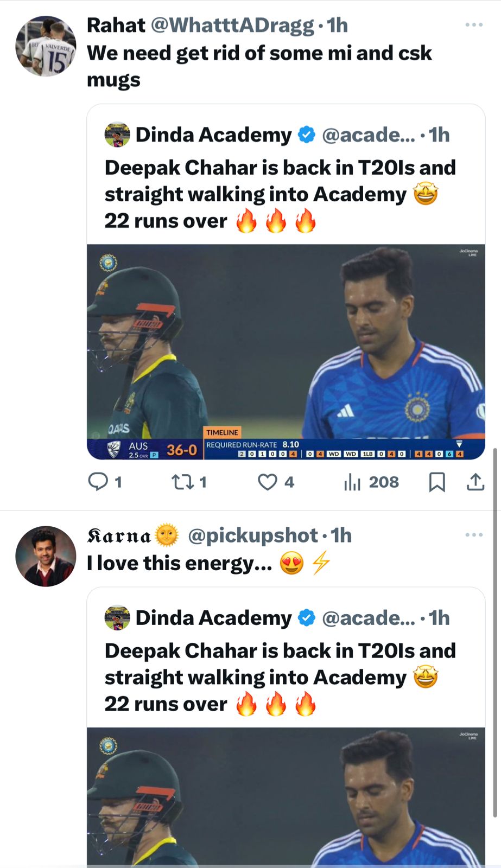Bookmark Rahat's tweet
Image resolution: width=501 pixels, height=868 pixels.
(x=437, y=482)
